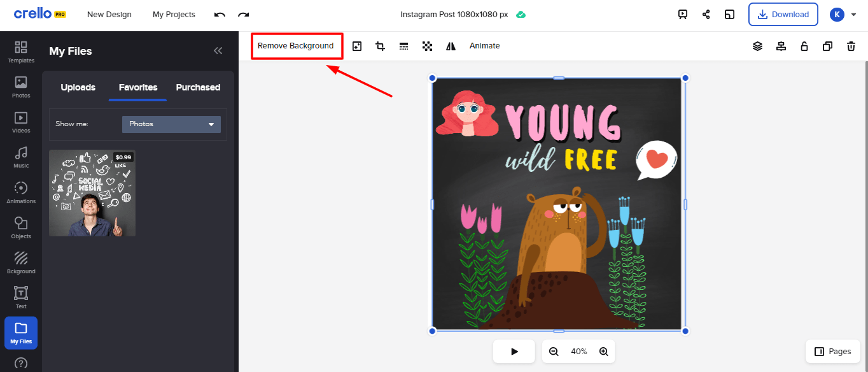868x372 pixels.
Task: Select the social media photo thumbnail
Action: [92, 193]
